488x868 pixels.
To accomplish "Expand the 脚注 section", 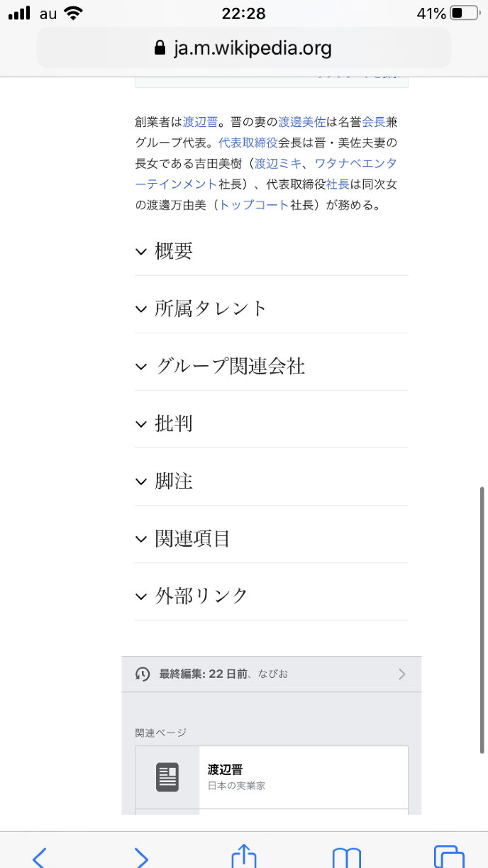I will 174,482.
